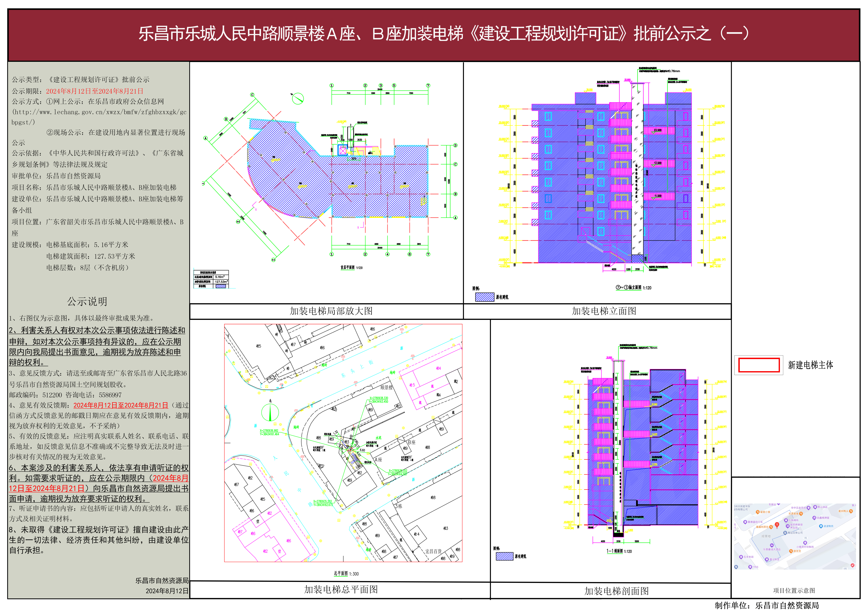The width and height of the screenshot is (868, 614).
Task: Click the 东源美食 restaurant marker on the map
Action: (801, 514)
